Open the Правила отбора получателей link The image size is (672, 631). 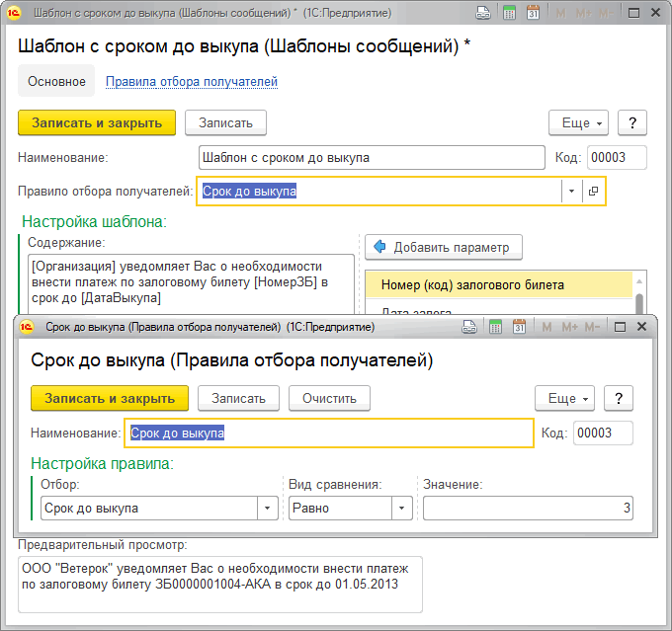point(192,81)
